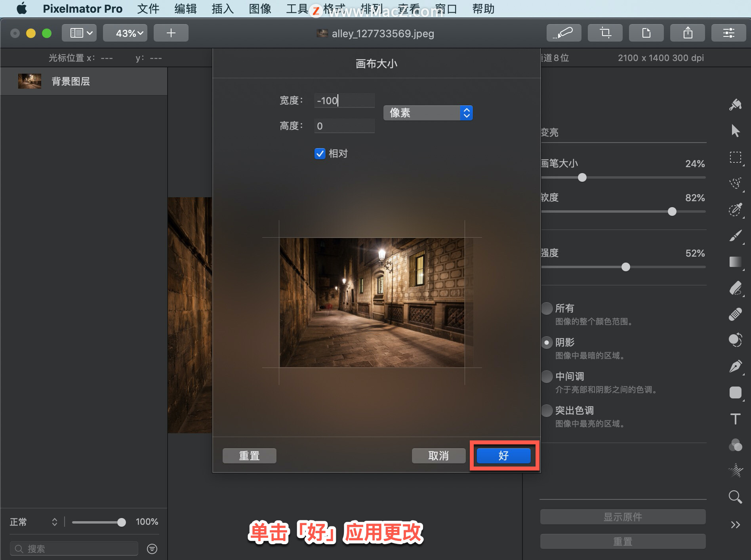The width and height of the screenshot is (751, 560).
Task: Click the brush/pen annotate toolbar button
Action: pos(564,33)
